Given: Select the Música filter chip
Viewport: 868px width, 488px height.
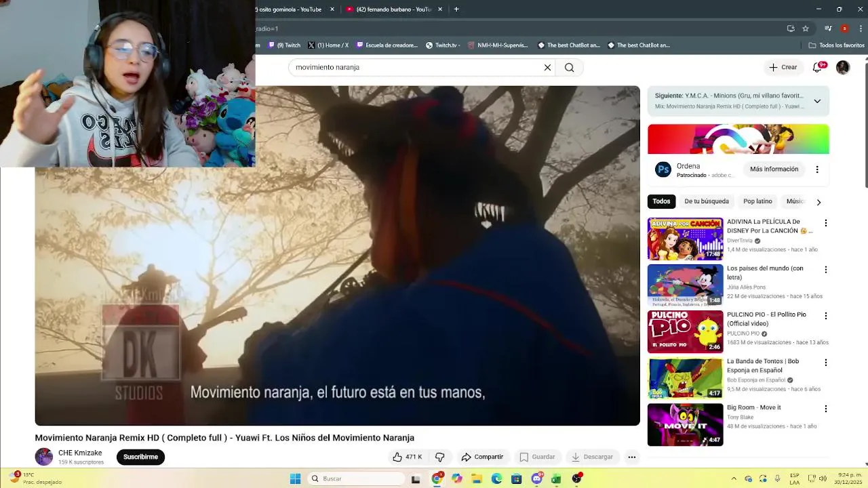Looking at the screenshot, I should pos(795,201).
